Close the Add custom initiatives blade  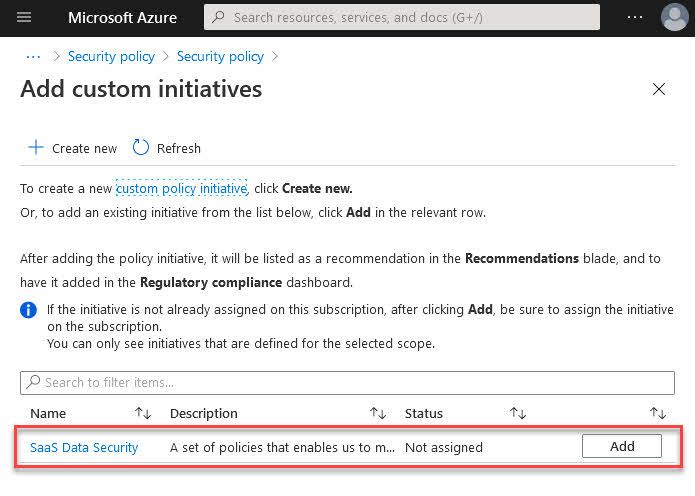click(658, 89)
